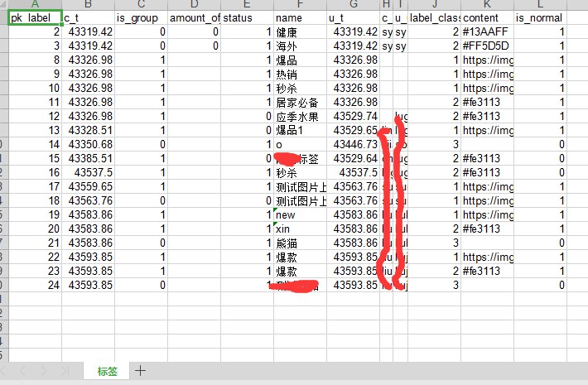Click the c_t value 43385.51
The image size is (588, 385).
tap(88, 159)
